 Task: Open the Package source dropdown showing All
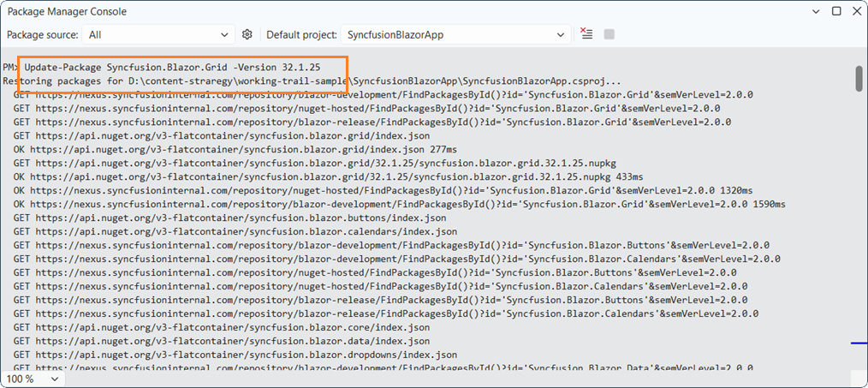click(x=158, y=35)
